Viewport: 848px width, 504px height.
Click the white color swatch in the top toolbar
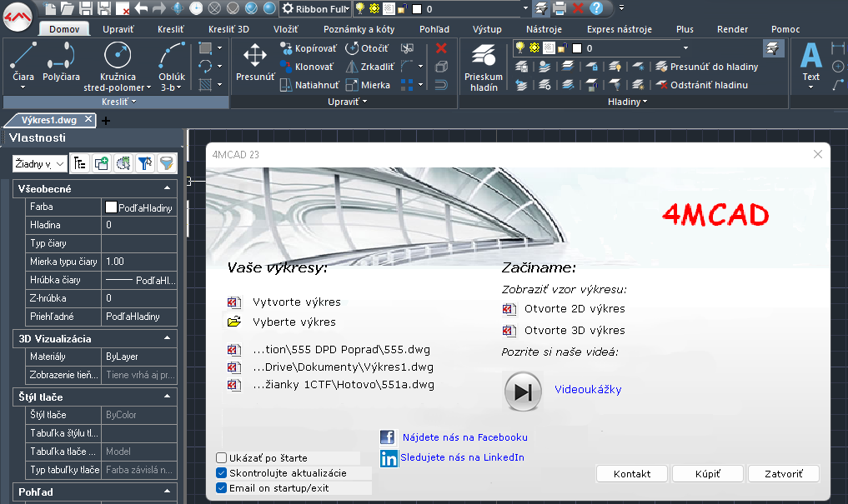point(416,9)
